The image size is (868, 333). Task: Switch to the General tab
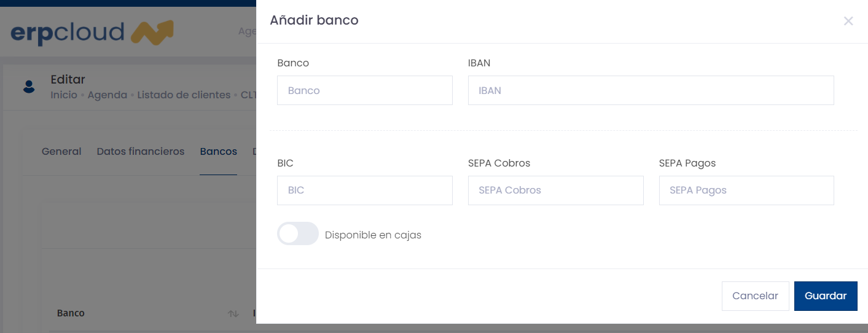pos(61,152)
